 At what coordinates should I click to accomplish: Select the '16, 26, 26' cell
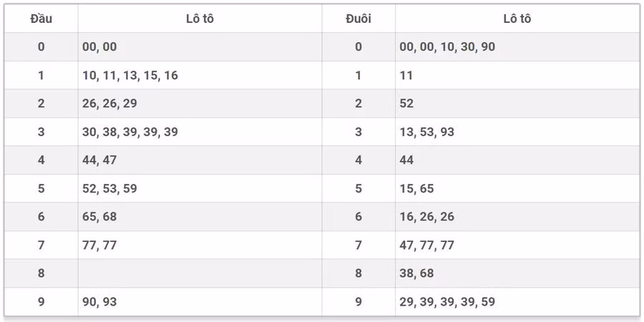tap(427, 217)
